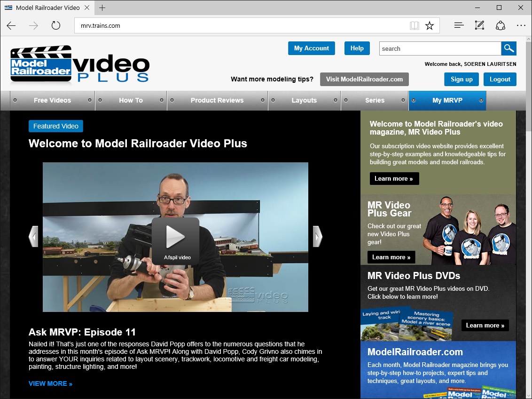532x399 pixels.
Task: Open a new browser tab
Action: click(102, 8)
